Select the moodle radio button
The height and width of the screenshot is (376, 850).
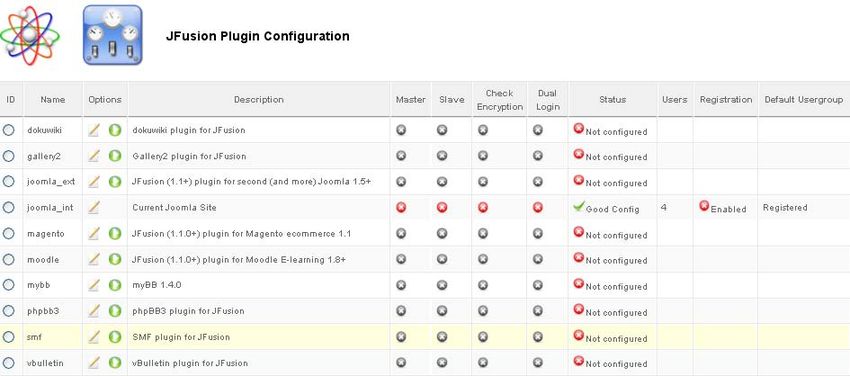click(x=8, y=260)
